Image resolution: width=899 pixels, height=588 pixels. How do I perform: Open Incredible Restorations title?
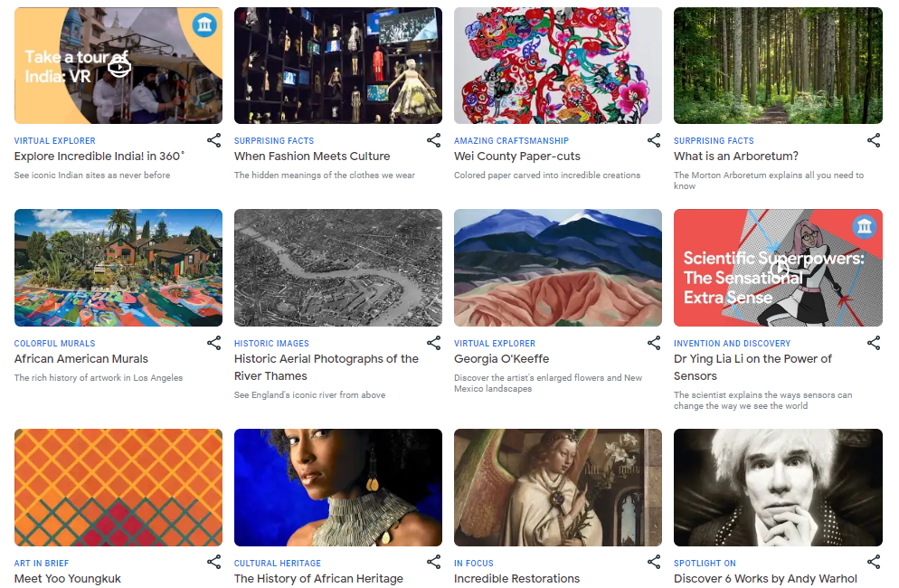517,578
